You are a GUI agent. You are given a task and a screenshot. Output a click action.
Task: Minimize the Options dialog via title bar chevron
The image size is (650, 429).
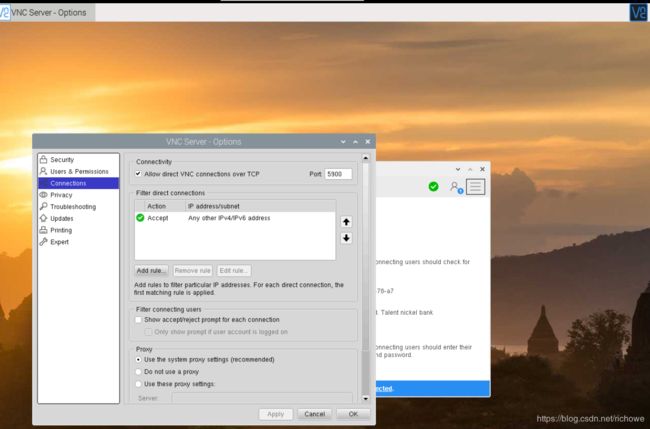(343, 142)
